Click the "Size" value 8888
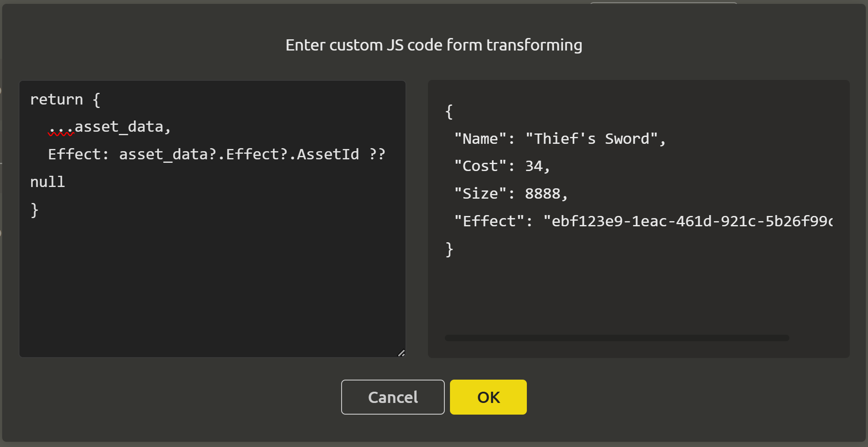This screenshot has height=447, width=868. (542, 194)
